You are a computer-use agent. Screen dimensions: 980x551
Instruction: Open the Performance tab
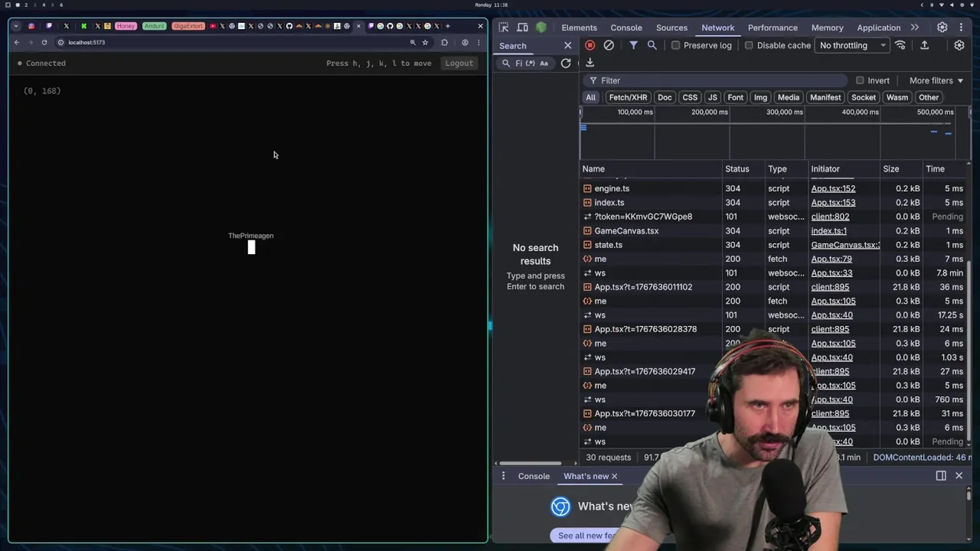[x=773, y=28]
